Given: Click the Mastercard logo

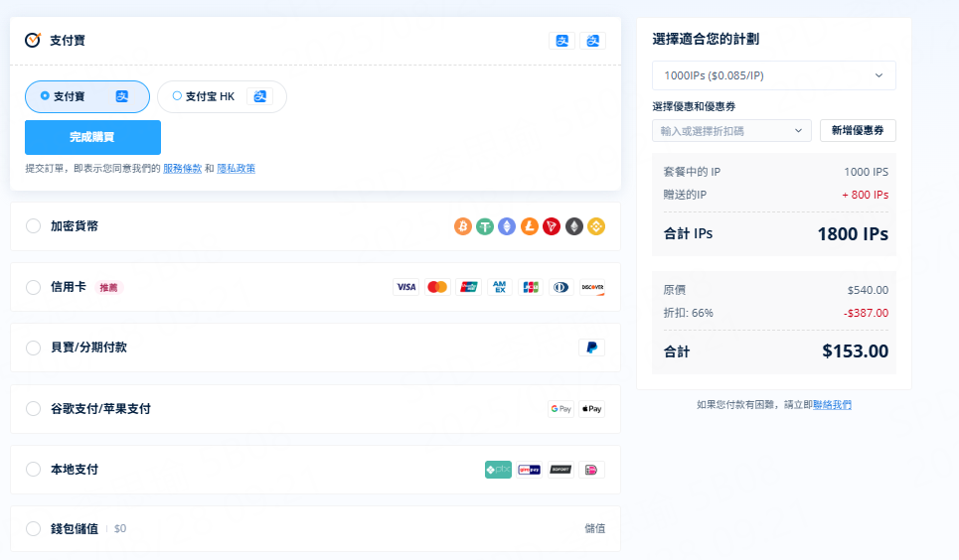Looking at the screenshot, I should click(x=436, y=287).
